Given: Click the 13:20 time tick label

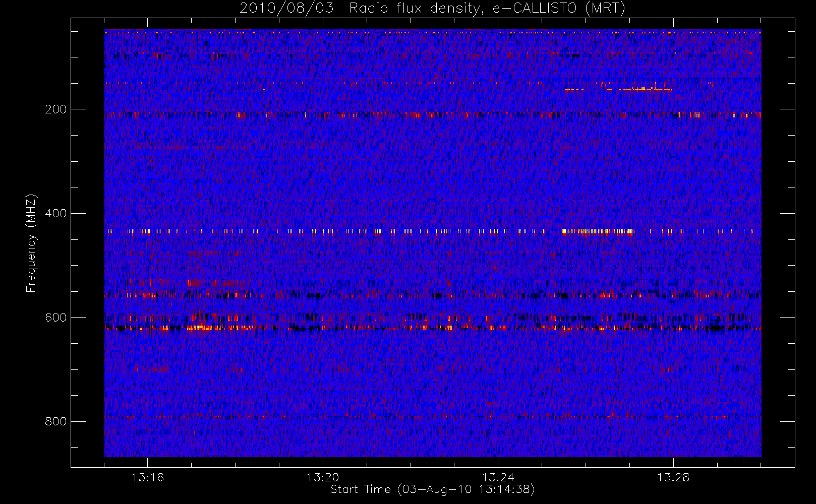Looking at the screenshot, I should (x=323, y=477).
